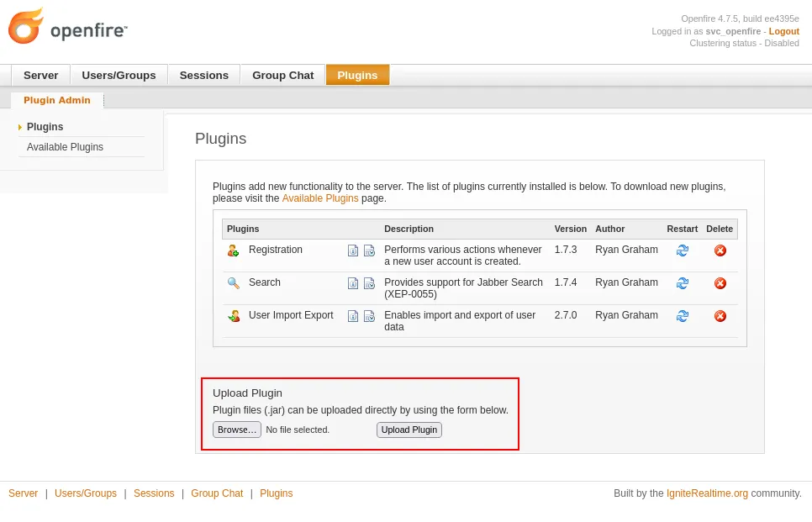Follow the Available Plugins link in description

(320, 198)
